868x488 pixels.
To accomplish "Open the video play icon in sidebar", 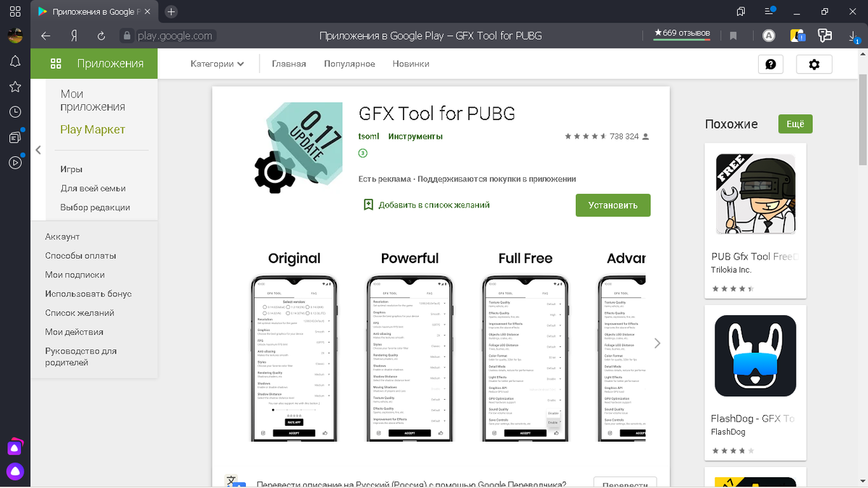I will [x=15, y=163].
